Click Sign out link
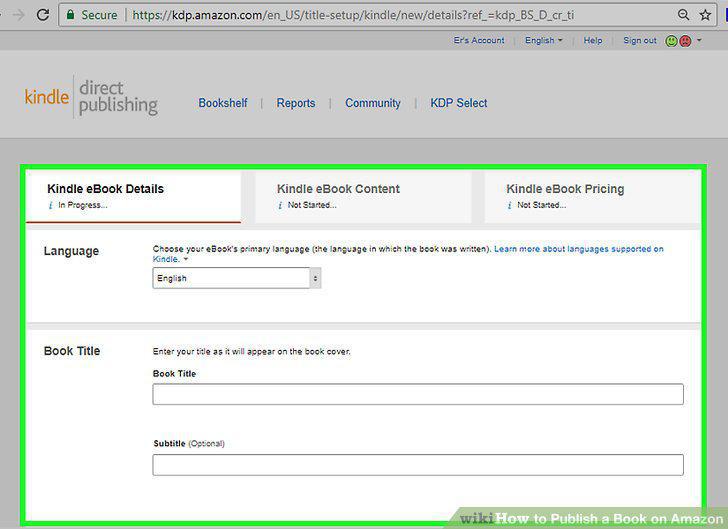 640,40
